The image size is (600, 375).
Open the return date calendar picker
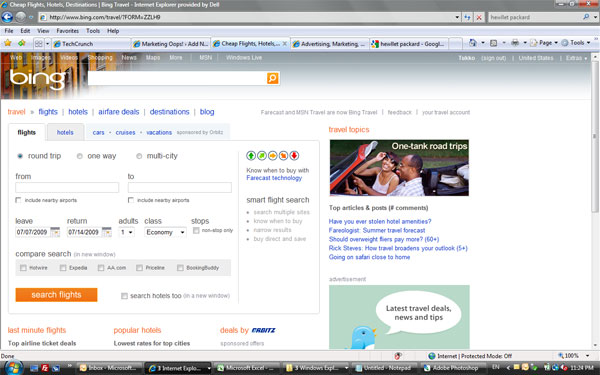(x=107, y=232)
